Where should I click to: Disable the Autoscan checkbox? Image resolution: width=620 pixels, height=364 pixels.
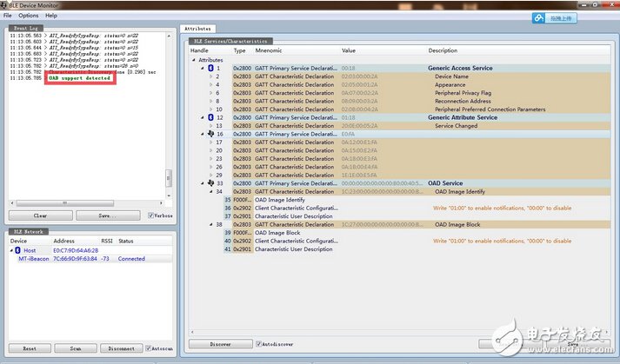coord(149,348)
